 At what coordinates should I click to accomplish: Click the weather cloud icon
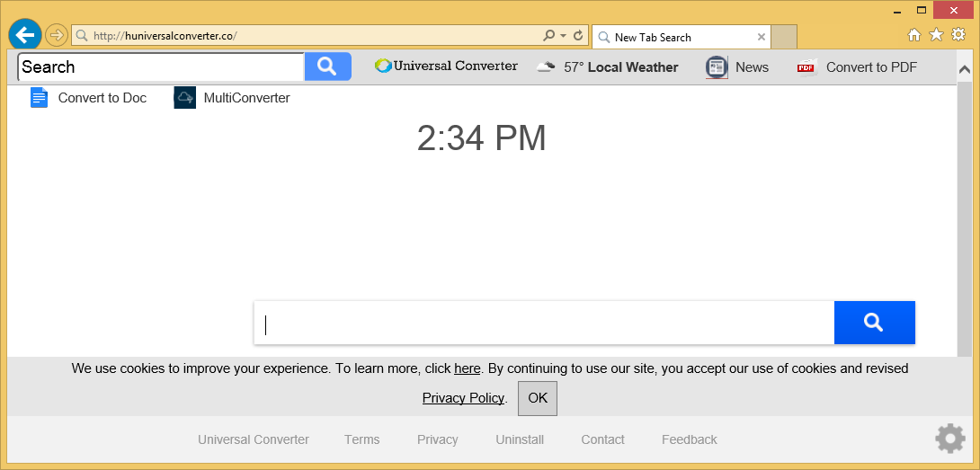[547, 67]
